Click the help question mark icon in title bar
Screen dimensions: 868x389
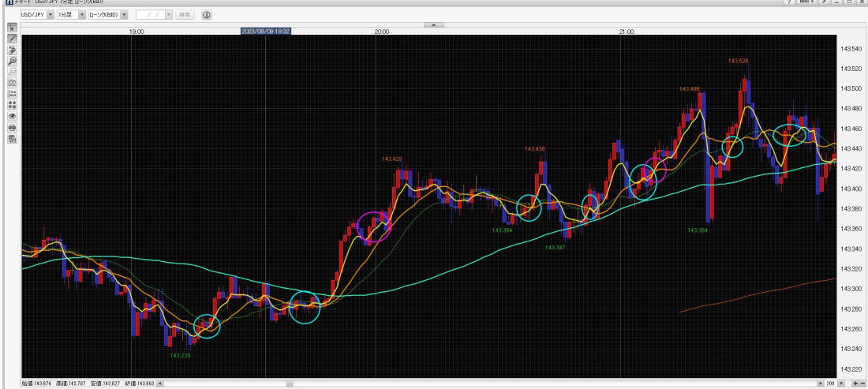(x=789, y=2)
